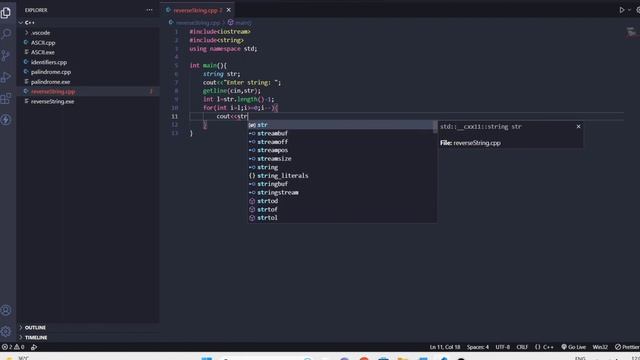Image resolution: width=640 pixels, height=360 pixels.
Task: Open the Explorer view in activity bar
Action: 6,13
